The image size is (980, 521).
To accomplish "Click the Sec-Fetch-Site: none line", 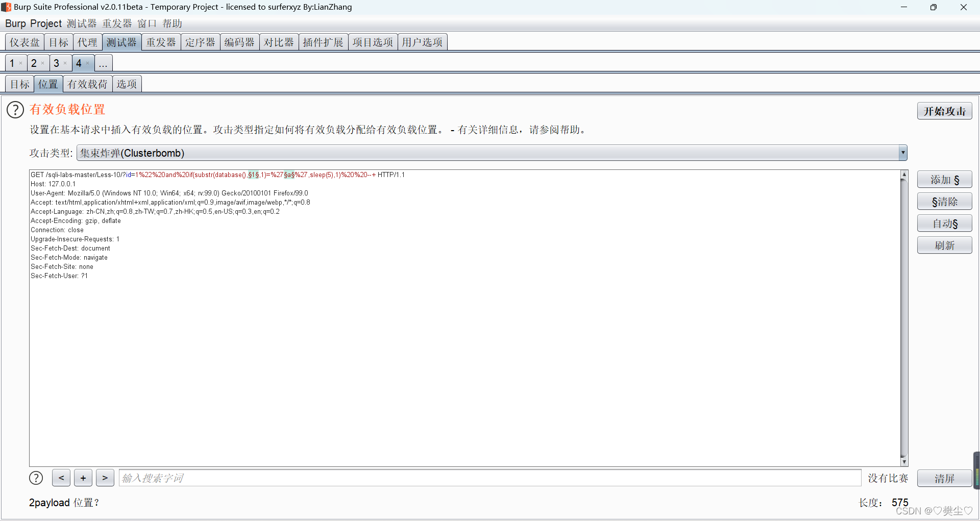I will point(62,266).
